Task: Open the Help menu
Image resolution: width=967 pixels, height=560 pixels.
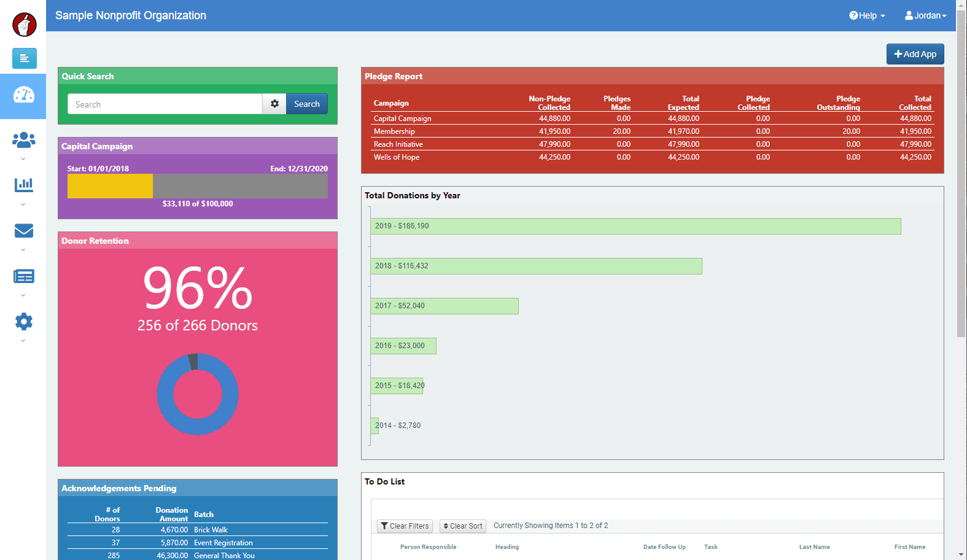Action: pos(867,16)
